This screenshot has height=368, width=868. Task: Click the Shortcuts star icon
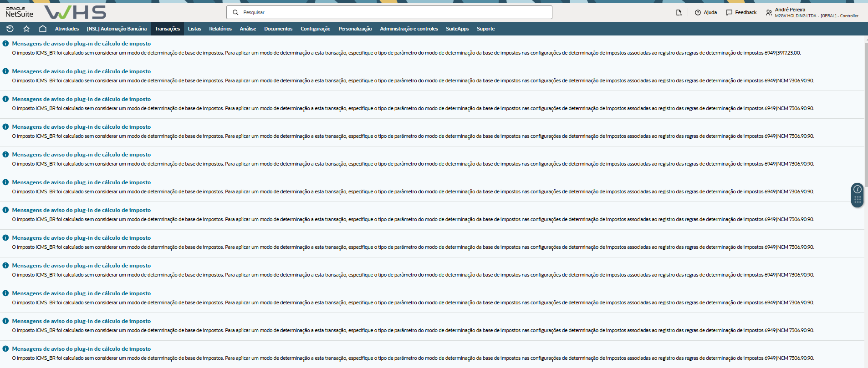[x=26, y=29]
